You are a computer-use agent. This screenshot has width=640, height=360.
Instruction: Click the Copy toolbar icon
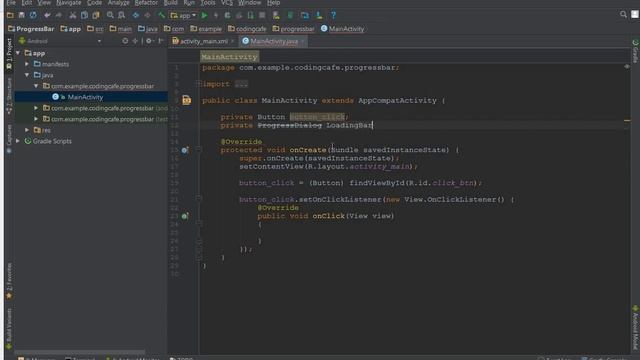click(84, 16)
